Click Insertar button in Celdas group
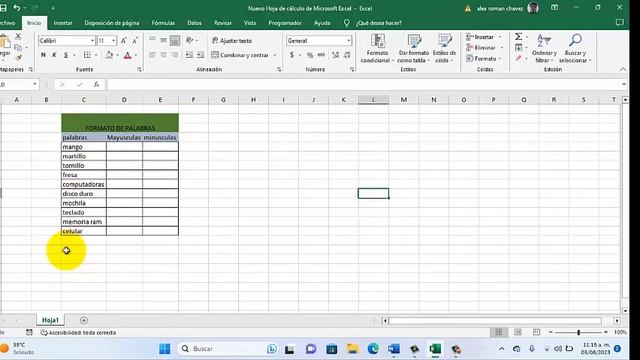 coord(484,37)
